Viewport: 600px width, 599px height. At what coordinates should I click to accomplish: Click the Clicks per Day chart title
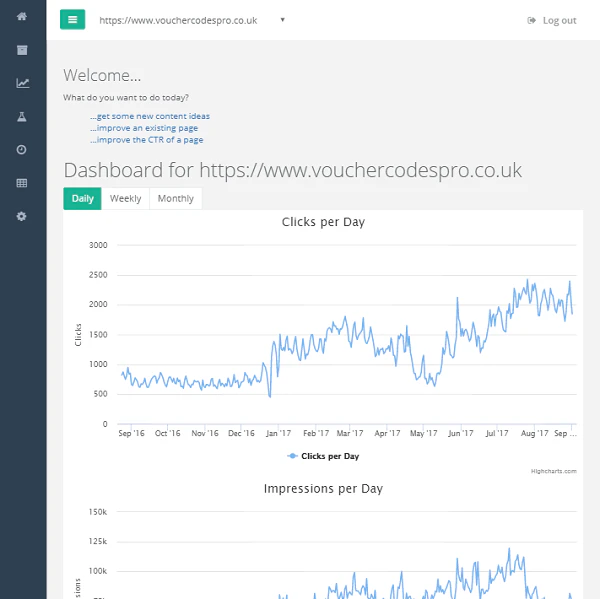pos(323,222)
